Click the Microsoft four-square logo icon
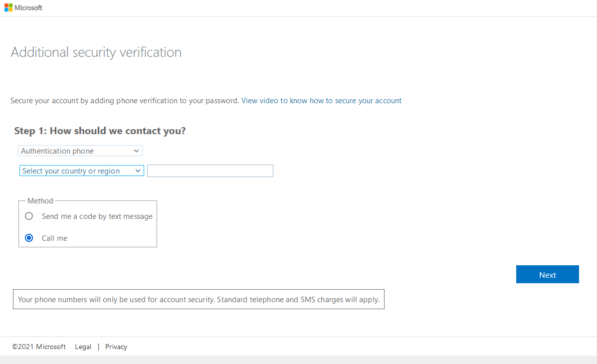Viewport: 597px width, 364px height. click(8, 7)
